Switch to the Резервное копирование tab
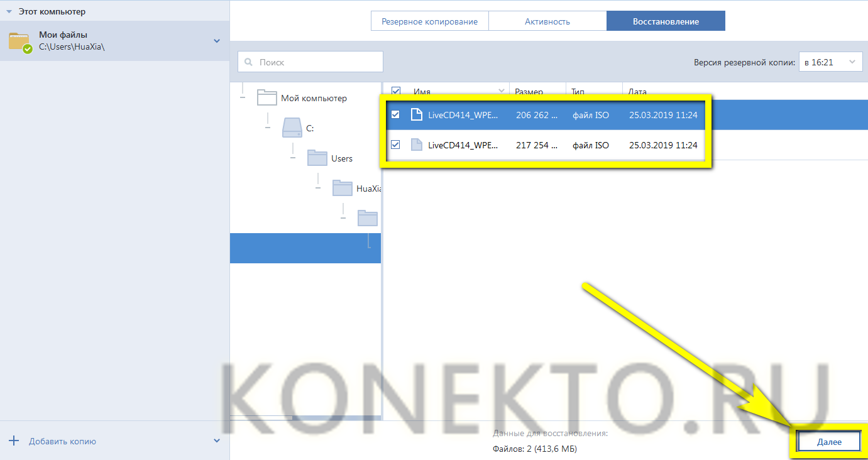 coord(429,21)
